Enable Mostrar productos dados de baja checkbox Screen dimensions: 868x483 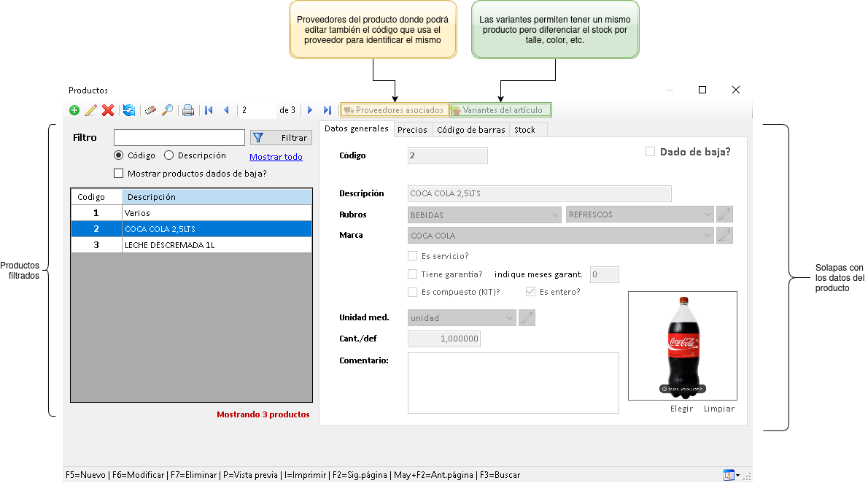point(119,174)
